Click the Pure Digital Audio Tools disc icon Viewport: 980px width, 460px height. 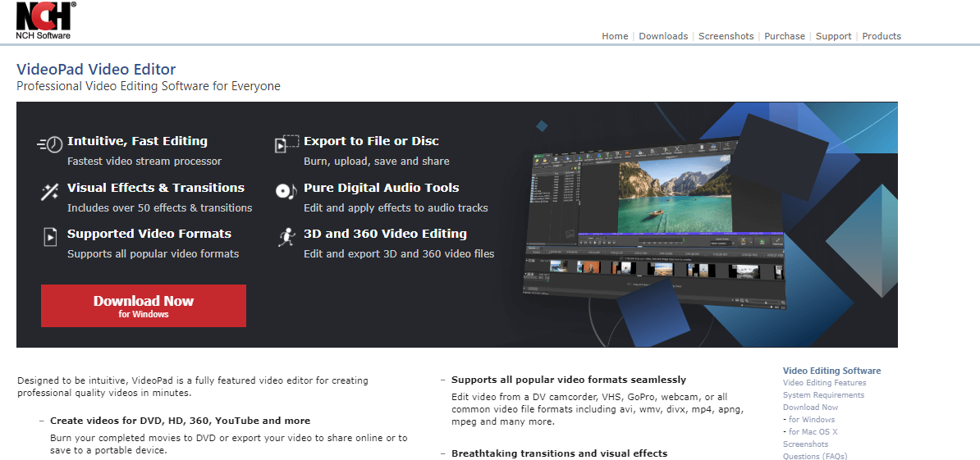coord(286,191)
